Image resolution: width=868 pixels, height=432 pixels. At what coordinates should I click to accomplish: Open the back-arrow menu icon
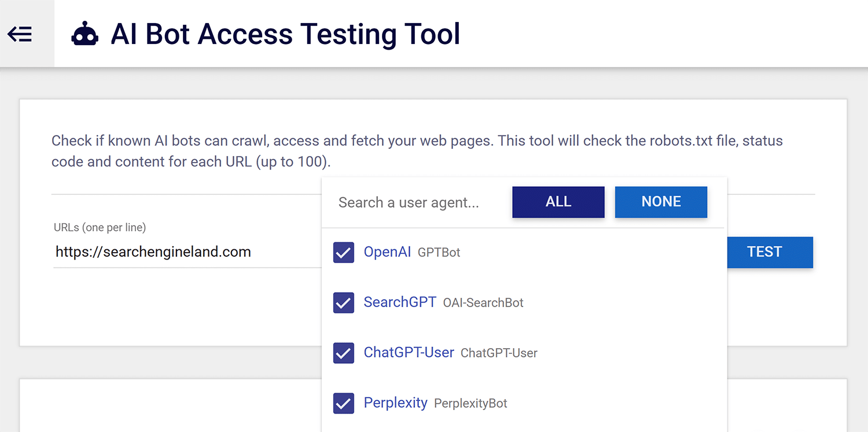20,34
